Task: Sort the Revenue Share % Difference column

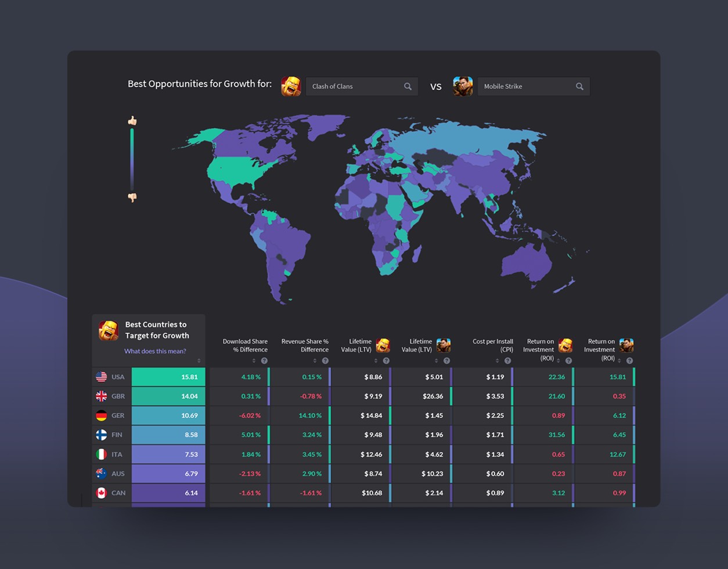Action: [x=315, y=361]
